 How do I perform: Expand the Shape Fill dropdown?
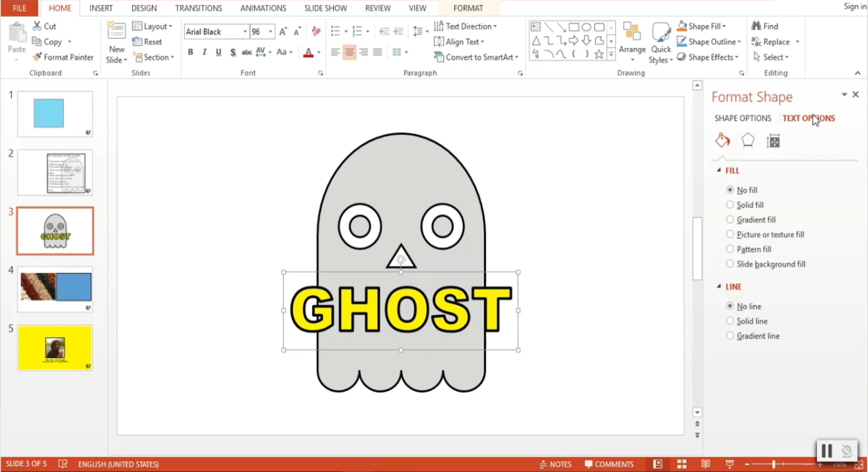[x=724, y=26]
